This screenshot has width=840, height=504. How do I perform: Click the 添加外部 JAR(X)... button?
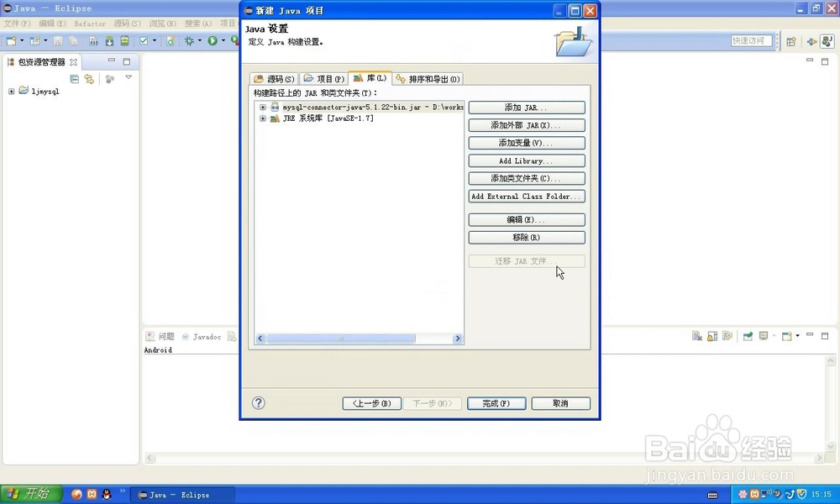coord(527,125)
